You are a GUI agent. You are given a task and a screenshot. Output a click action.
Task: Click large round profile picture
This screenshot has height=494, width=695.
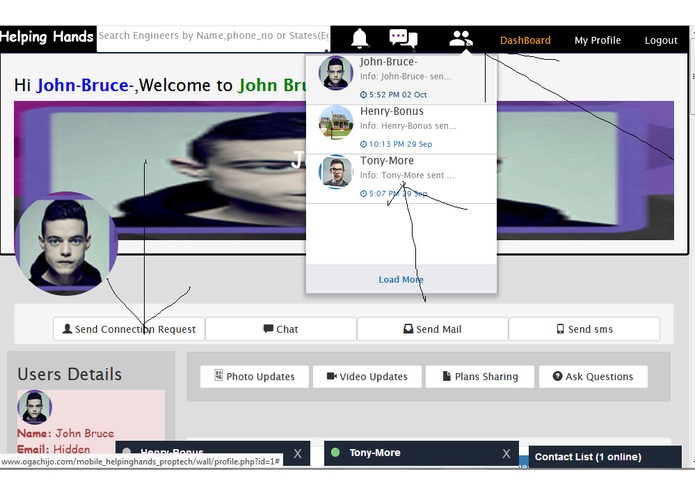click(66, 243)
